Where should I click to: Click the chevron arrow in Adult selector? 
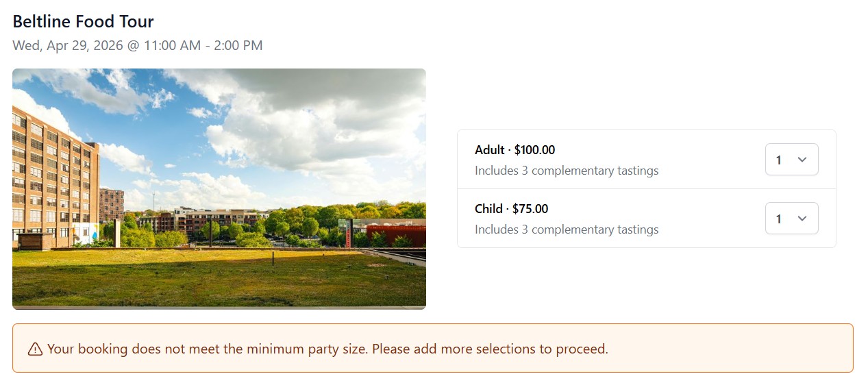[x=803, y=160]
